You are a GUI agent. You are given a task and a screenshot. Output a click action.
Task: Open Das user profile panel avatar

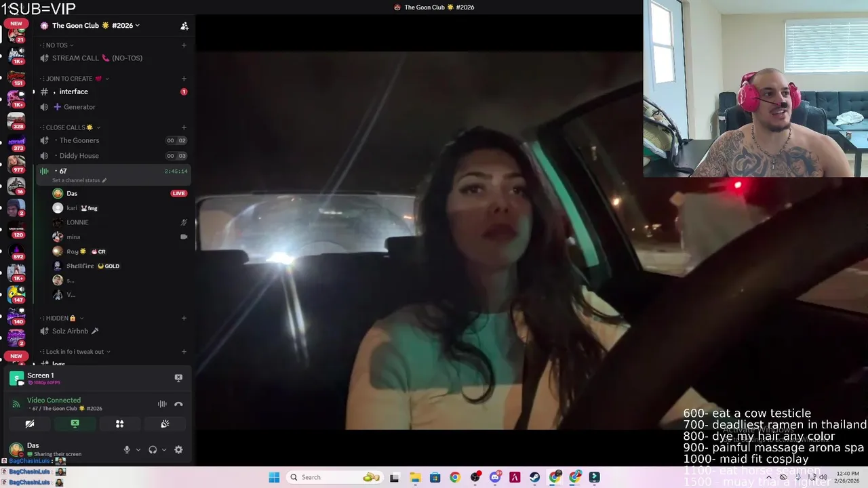coord(16,449)
